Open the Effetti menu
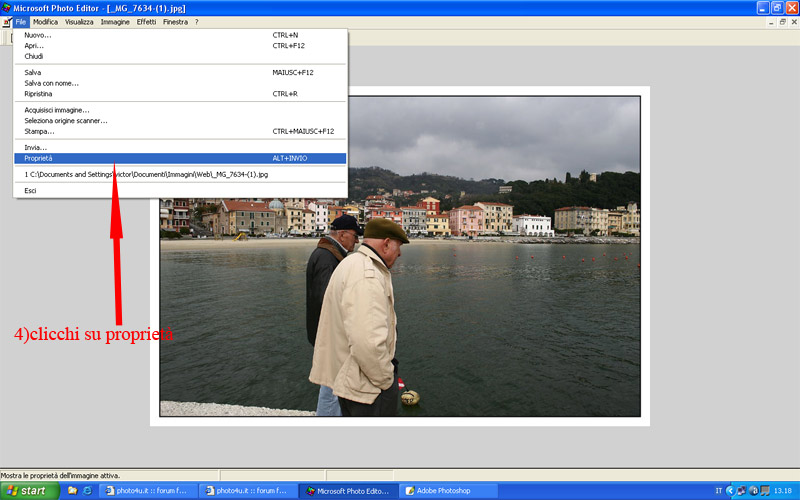800x500 pixels. coord(146,21)
